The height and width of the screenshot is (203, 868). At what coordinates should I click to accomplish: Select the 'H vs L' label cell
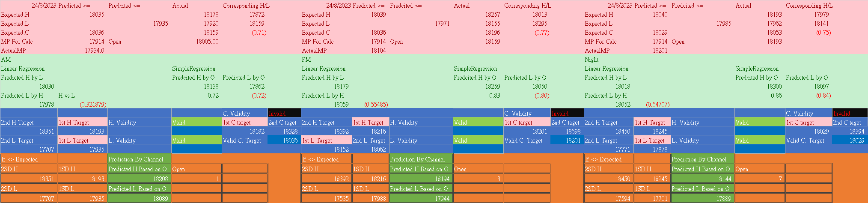click(x=67, y=96)
